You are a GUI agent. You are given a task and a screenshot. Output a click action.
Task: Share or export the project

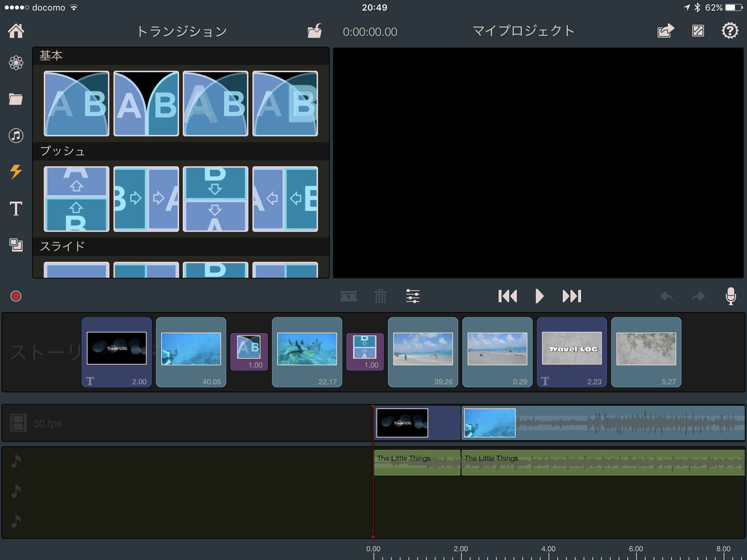click(666, 31)
